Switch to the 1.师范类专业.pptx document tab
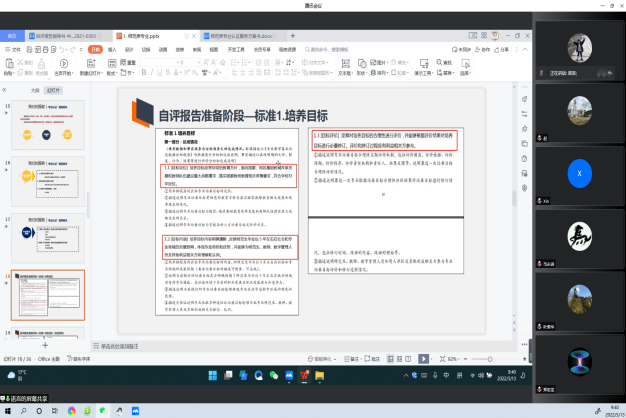 156,36
